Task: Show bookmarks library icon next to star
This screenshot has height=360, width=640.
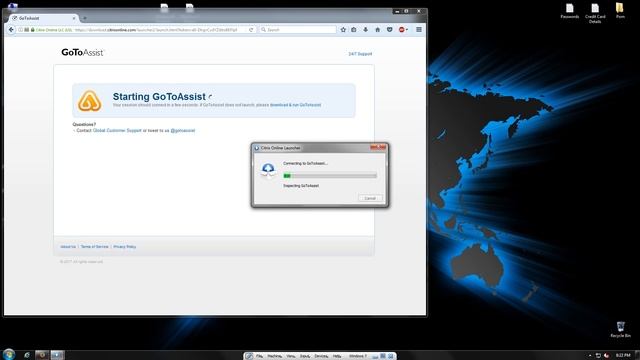Action: pyautogui.click(x=354, y=30)
